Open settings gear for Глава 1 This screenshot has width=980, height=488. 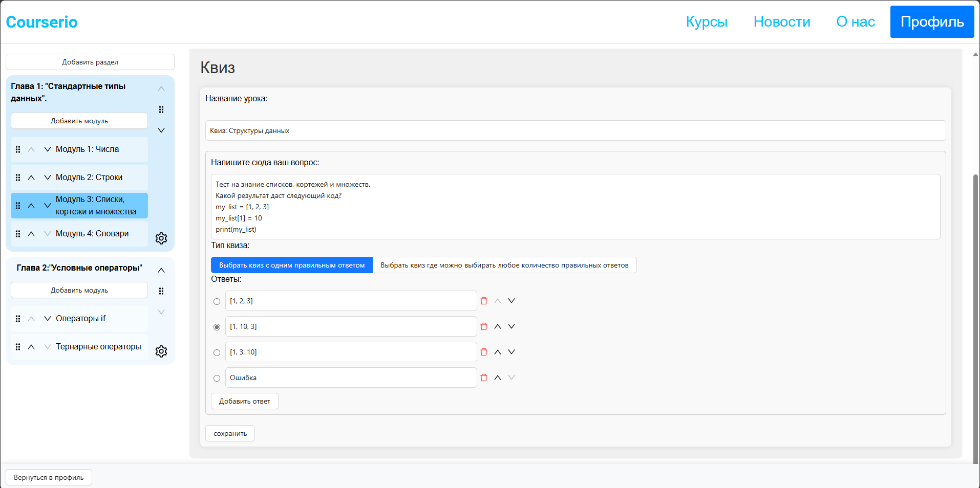pyautogui.click(x=161, y=238)
